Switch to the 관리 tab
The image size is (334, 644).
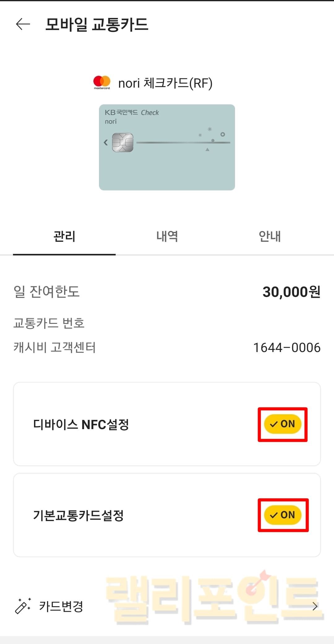tap(64, 237)
